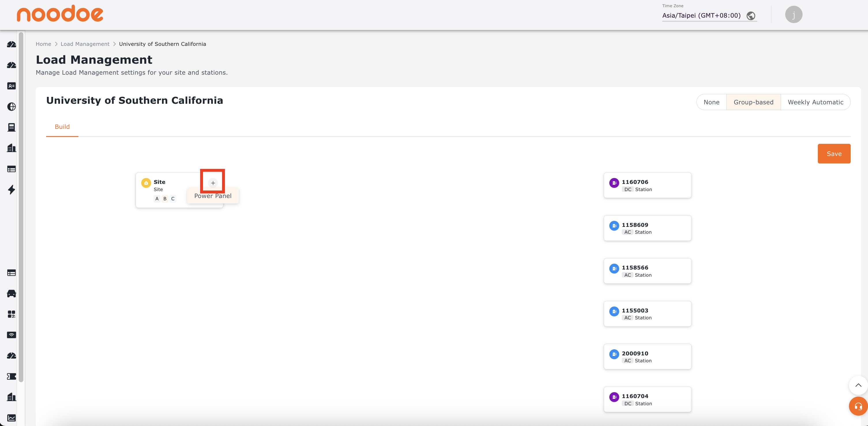Image resolution: width=868 pixels, height=426 pixels.
Task: Select the 1158566 AC station card
Action: click(647, 271)
